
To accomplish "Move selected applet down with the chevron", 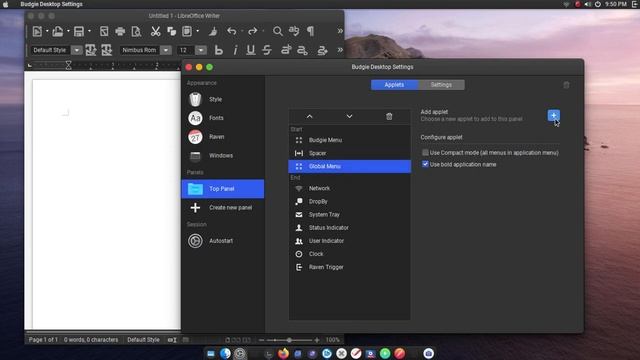I will (349, 117).
